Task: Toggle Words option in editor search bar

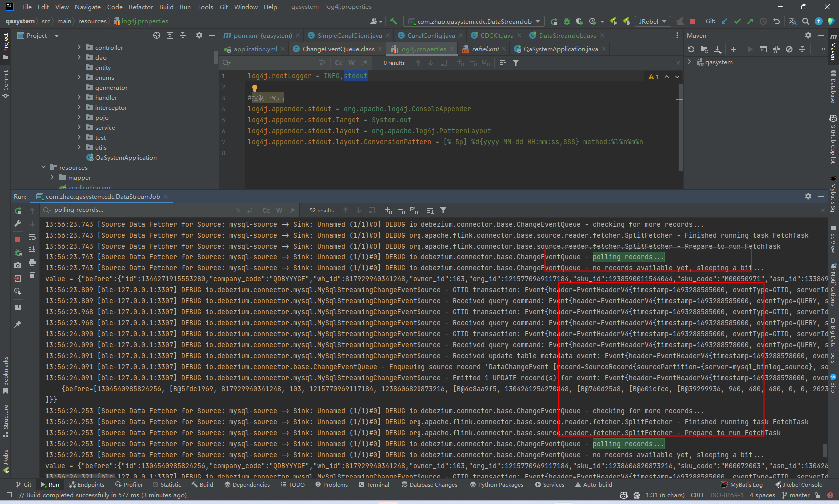Action: 352,63
